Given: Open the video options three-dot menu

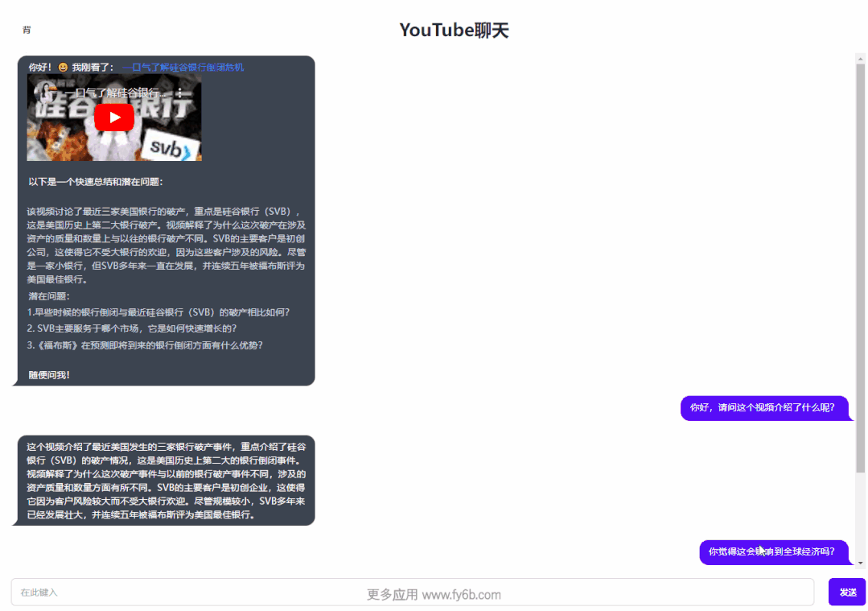Looking at the screenshot, I should click(x=180, y=93).
